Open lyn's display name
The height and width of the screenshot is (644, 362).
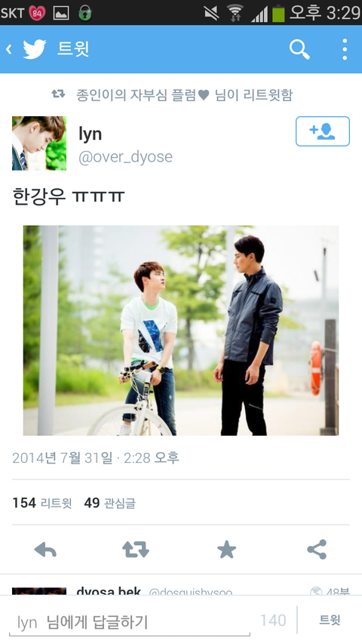coord(90,134)
